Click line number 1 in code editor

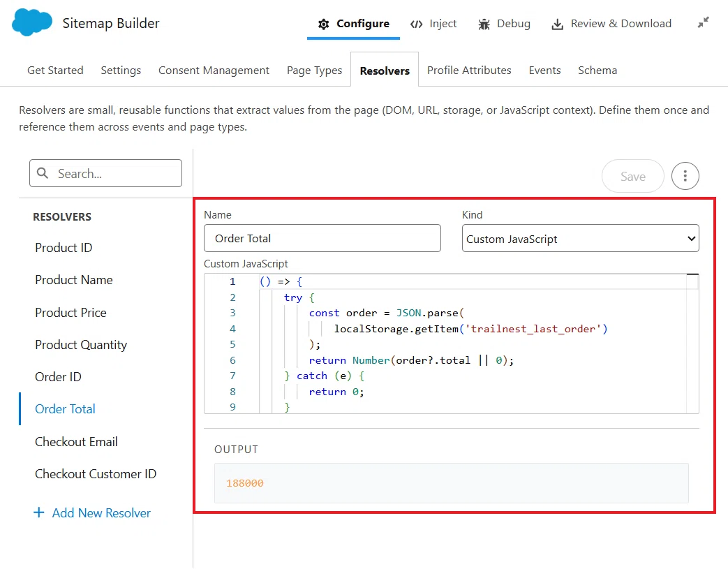point(232,281)
